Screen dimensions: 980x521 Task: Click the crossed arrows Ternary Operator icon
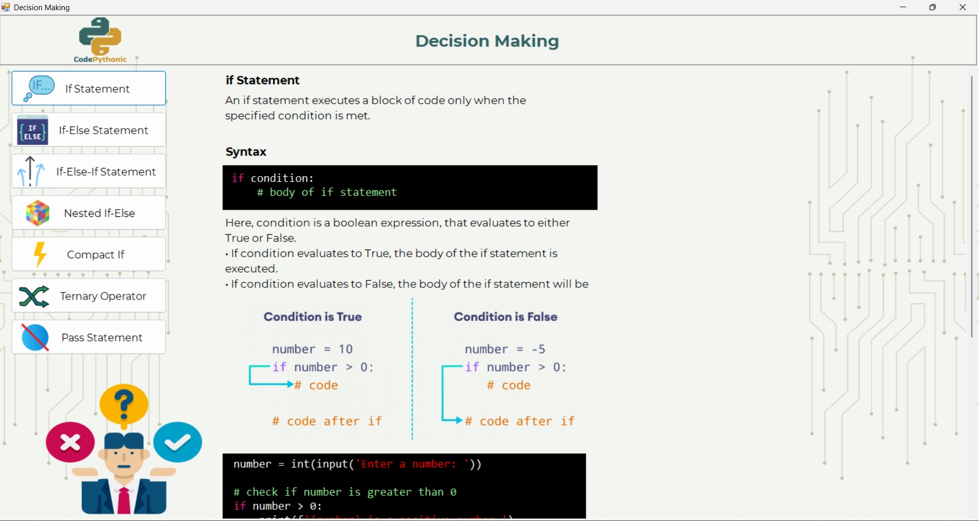click(34, 296)
